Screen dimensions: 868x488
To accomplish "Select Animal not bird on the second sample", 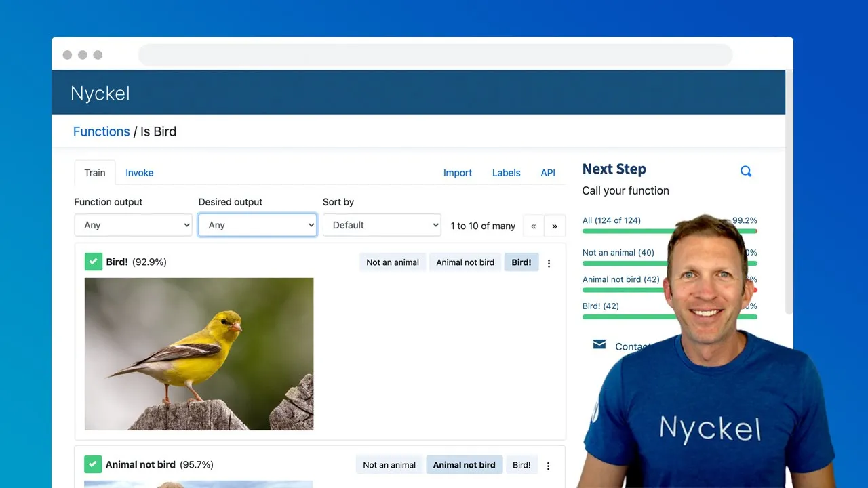I will [x=465, y=465].
